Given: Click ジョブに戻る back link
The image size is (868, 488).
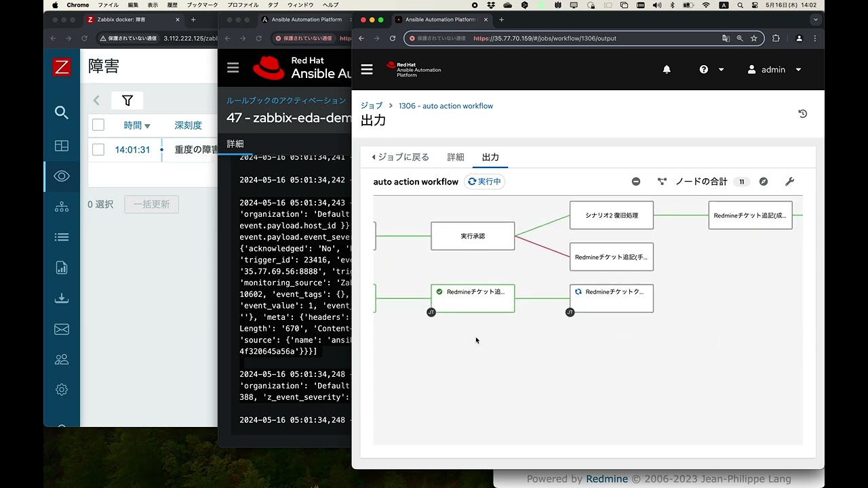Looking at the screenshot, I should tap(400, 157).
